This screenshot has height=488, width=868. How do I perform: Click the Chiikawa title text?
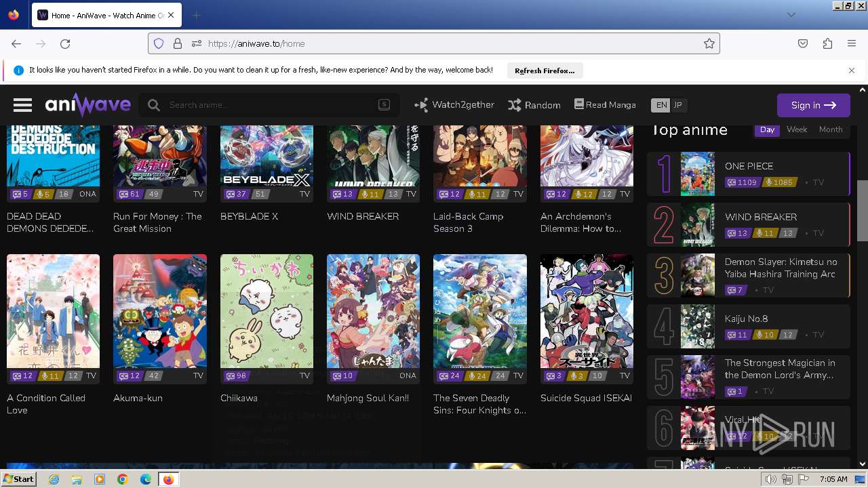(239, 398)
